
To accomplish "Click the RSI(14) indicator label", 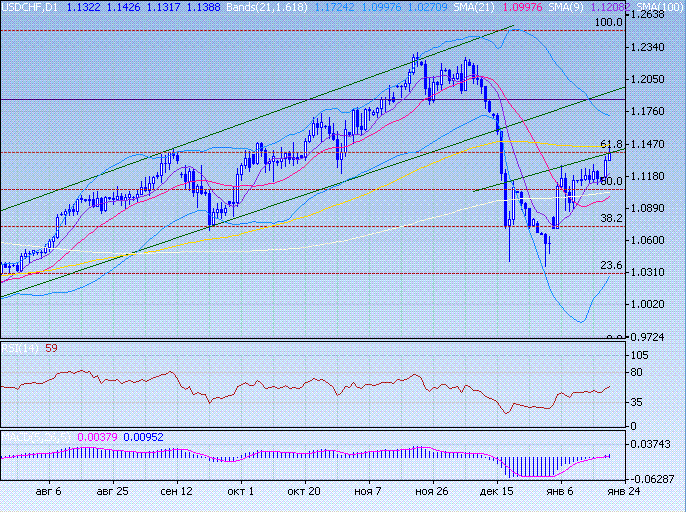I will coord(20,348).
